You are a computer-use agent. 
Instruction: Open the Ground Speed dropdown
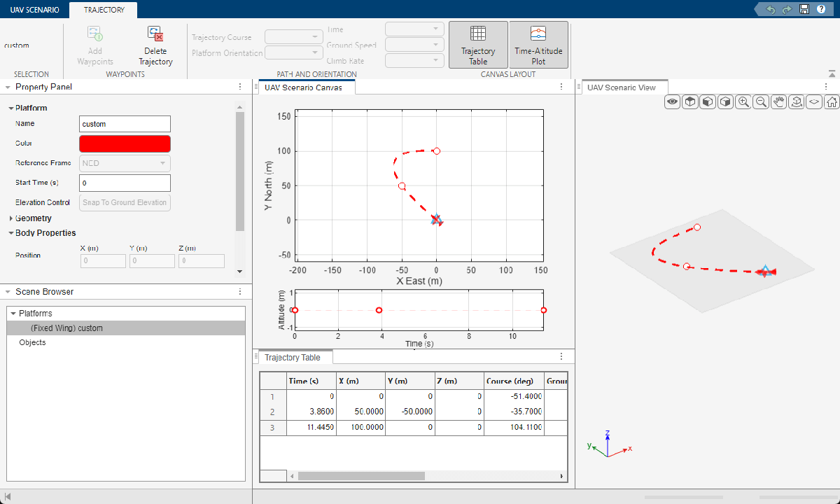[x=414, y=44]
